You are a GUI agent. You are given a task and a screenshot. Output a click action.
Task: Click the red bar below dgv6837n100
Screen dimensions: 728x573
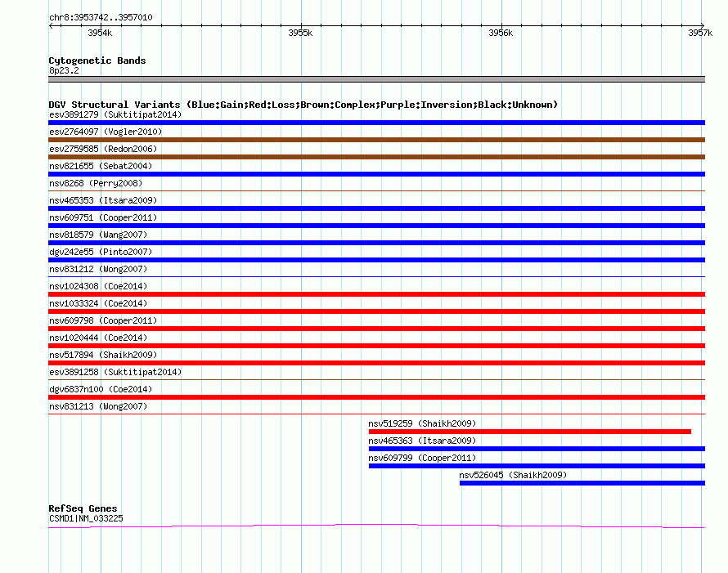[x=376, y=397]
